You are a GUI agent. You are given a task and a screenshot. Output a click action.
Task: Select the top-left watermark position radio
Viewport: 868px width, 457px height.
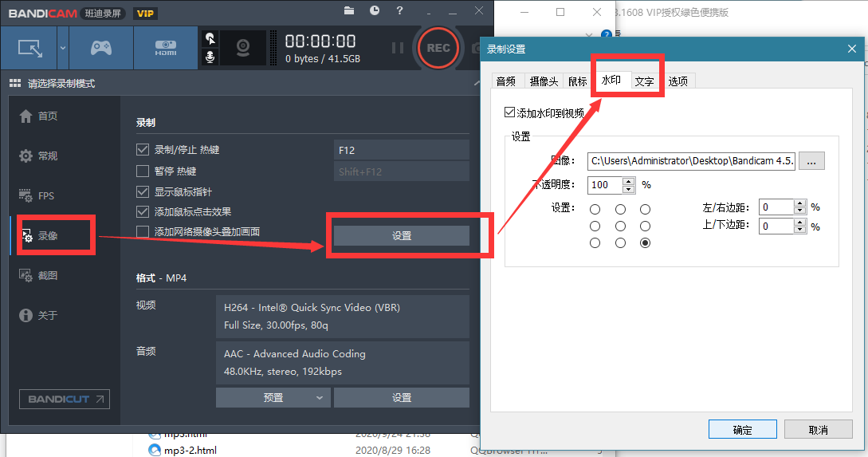(x=595, y=210)
